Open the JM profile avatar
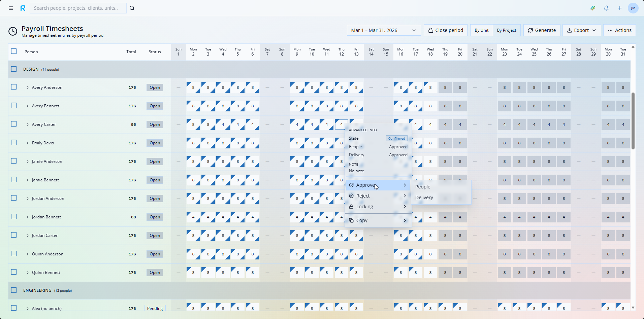644x319 pixels. tap(633, 8)
